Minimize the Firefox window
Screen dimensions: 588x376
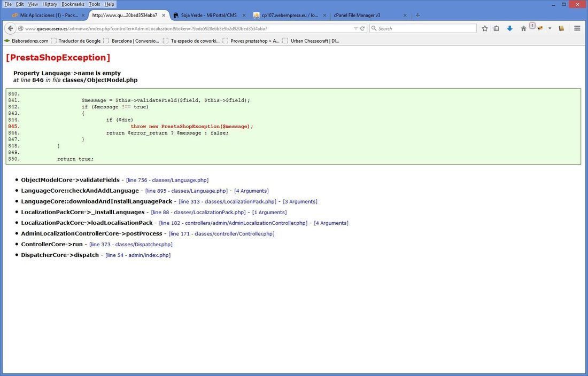point(554,4)
